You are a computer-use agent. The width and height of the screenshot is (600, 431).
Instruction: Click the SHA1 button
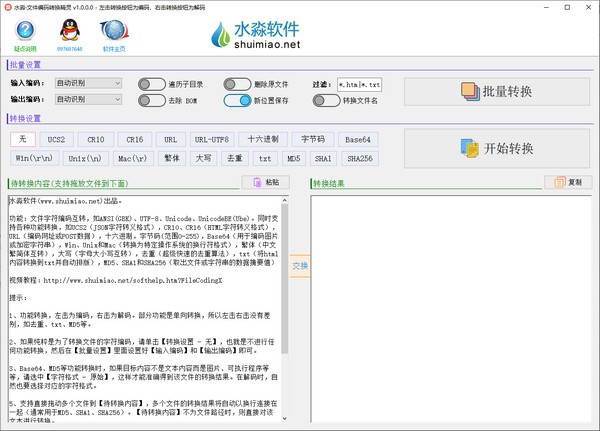(x=323, y=158)
